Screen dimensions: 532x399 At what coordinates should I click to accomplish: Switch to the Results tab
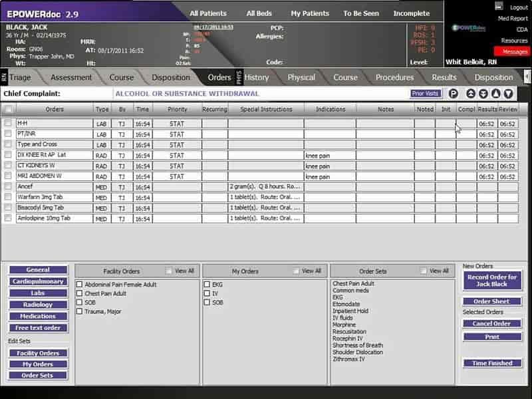[x=444, y=77]
